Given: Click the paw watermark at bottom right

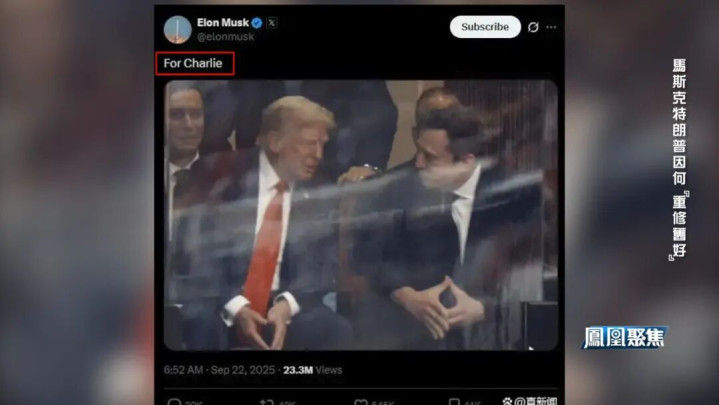Looking at the screenshot, I should click(x=507, y=401).
